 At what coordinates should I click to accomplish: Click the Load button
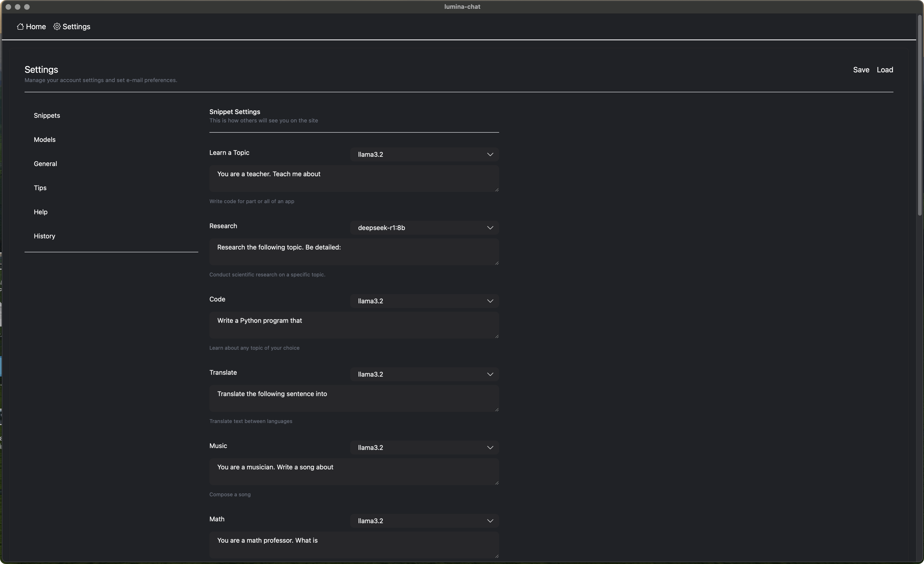tap(885, 70)
